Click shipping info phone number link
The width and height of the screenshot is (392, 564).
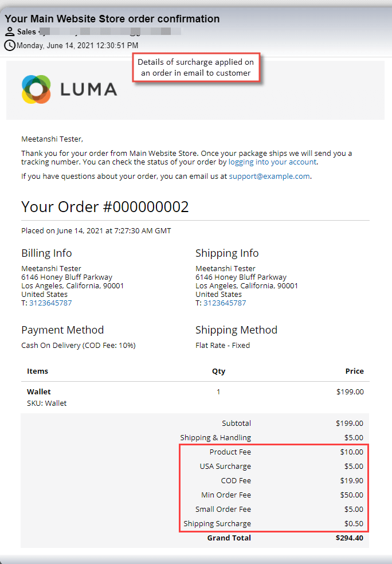225,303
